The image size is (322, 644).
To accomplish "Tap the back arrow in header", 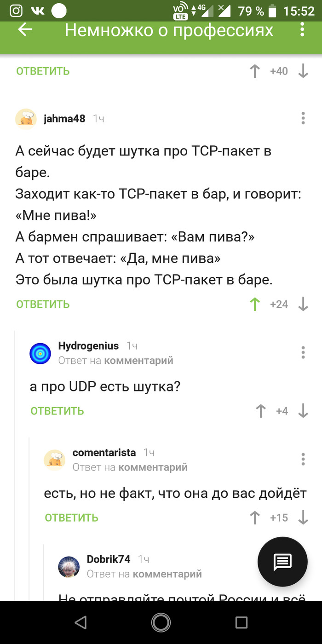I will coord(25,30).
